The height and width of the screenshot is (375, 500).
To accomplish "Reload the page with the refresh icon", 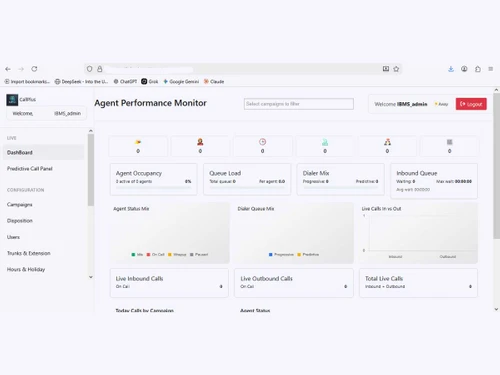I will point(34,69).
